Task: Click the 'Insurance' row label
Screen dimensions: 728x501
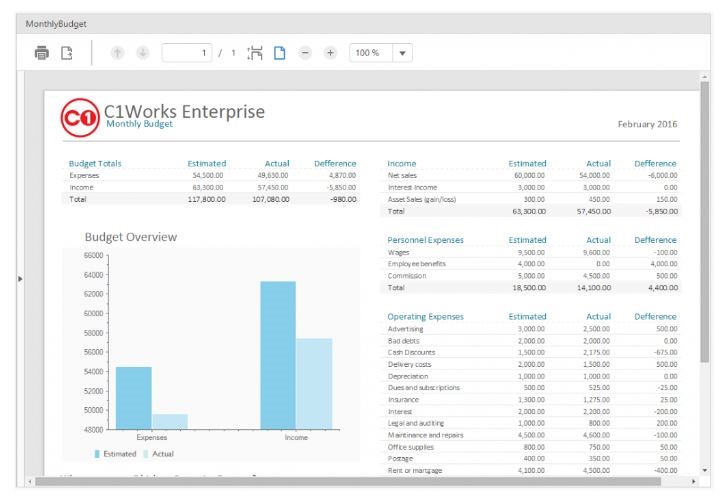Action: (x=403, y=400)
